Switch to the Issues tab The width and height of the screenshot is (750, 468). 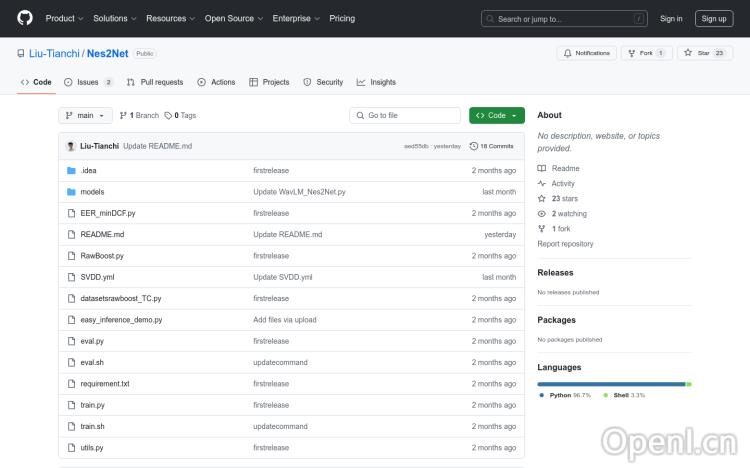point(88,82)
